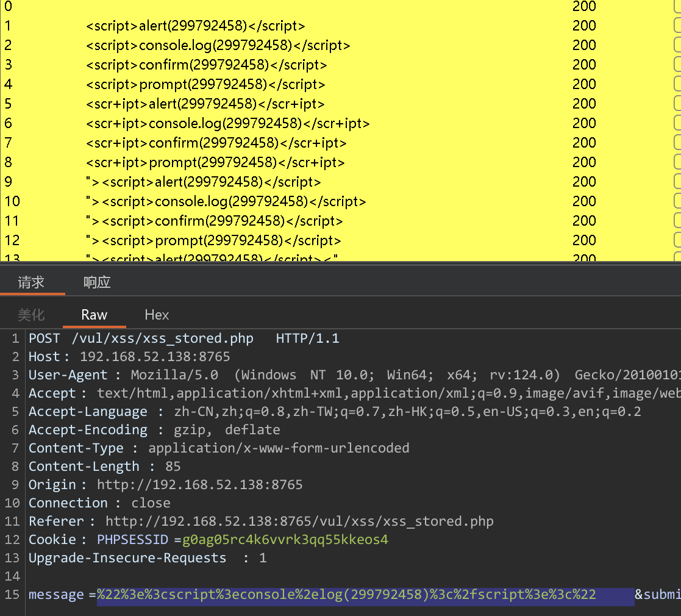Image resolution: width=681 pixels, height=616 pixels.
Task: Click the Origin header value http://192.168.52.138:8765
Action: click(200, 484)
